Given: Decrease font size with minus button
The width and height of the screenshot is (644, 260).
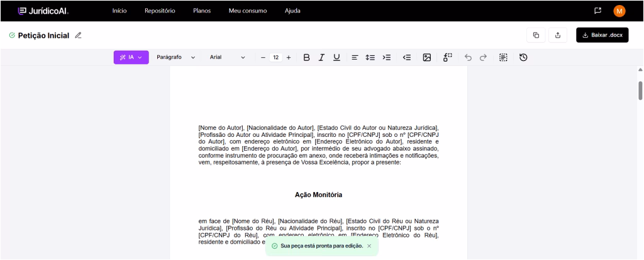Looking at the screenshot, I should 263,57.
